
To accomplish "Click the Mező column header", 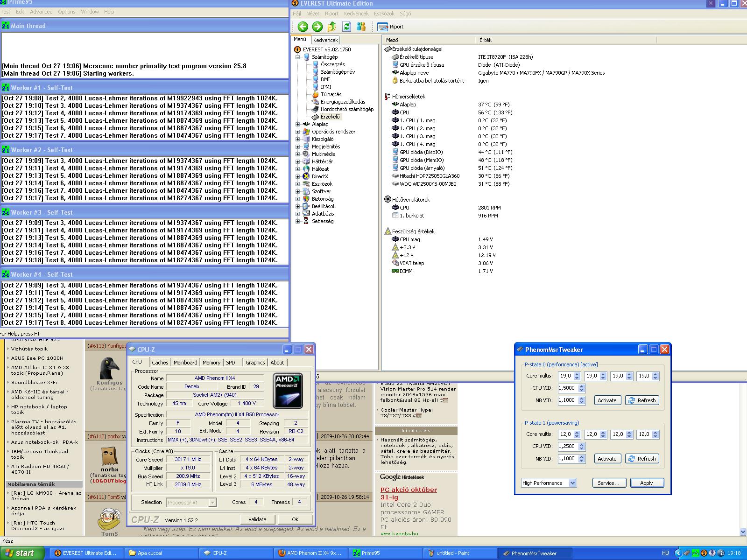I will click(429, 40).
